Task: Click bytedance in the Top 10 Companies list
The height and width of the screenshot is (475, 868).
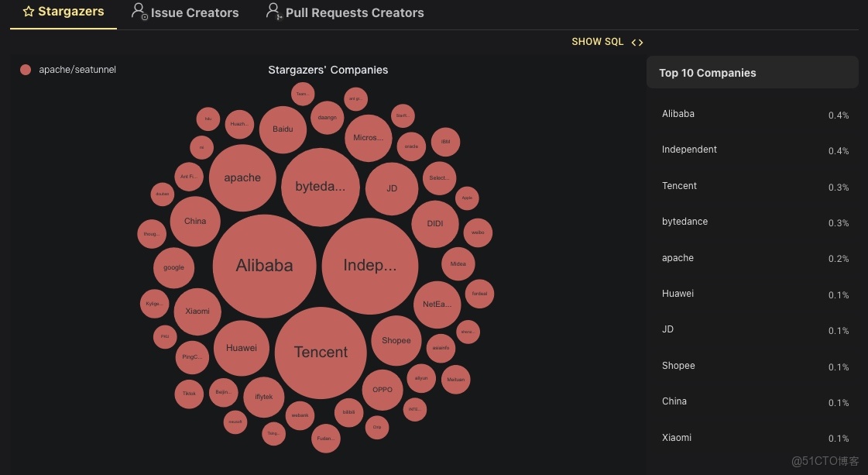Action: click(684, 222)
